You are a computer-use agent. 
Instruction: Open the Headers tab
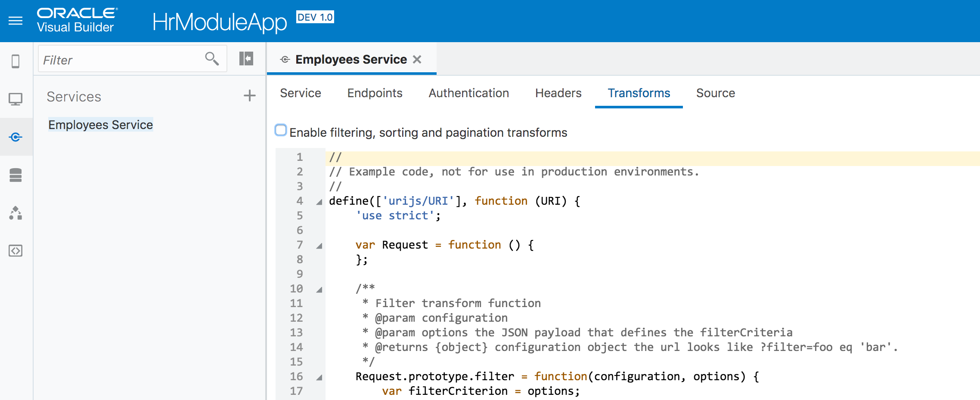coord(558,93)
